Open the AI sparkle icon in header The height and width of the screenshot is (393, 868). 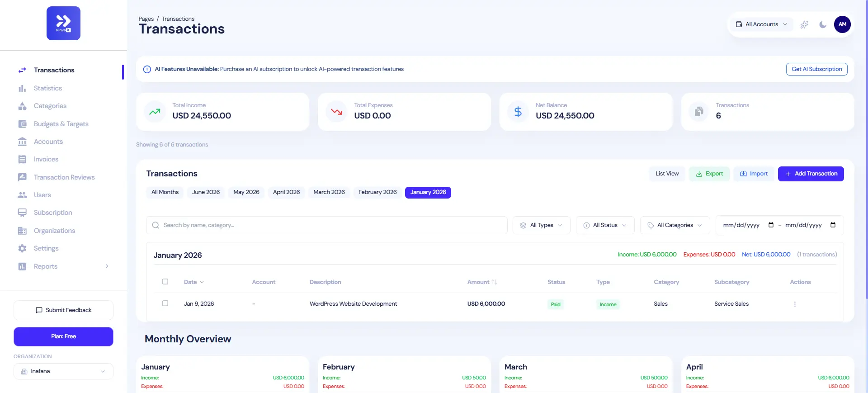[x=804, y=24]
